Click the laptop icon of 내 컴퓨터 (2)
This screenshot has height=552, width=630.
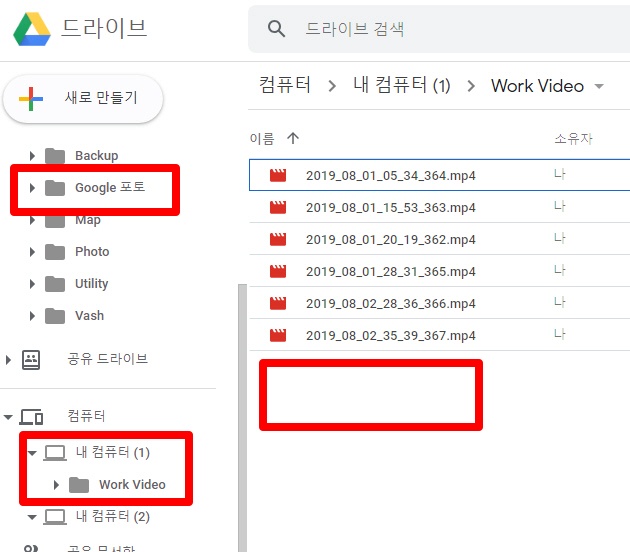coord(55,517)
